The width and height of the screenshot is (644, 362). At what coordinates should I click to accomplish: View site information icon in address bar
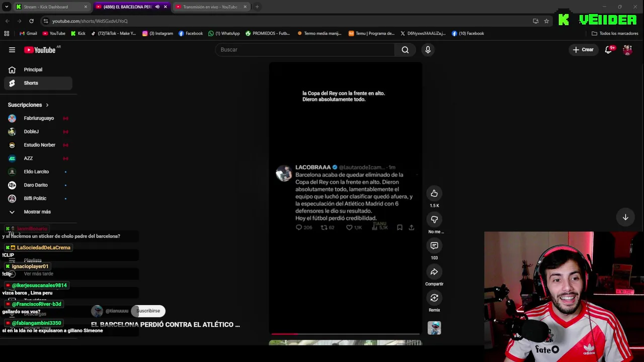coord(46,21)
